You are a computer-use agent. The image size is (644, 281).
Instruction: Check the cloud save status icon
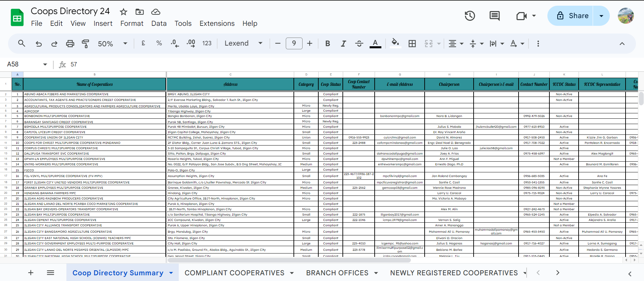[x=156, y=12]
